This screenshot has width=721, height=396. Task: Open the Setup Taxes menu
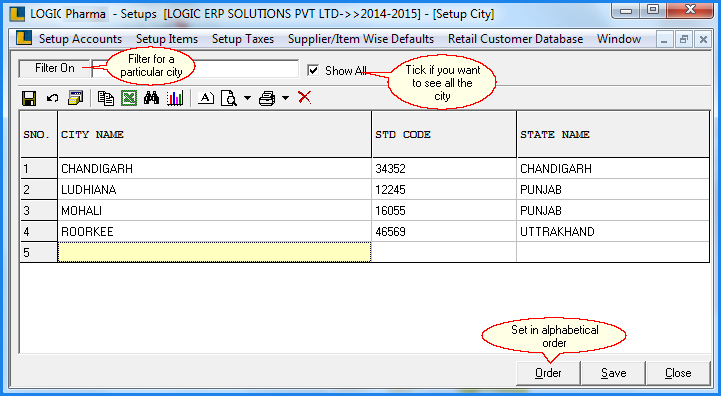pos(243,39)
